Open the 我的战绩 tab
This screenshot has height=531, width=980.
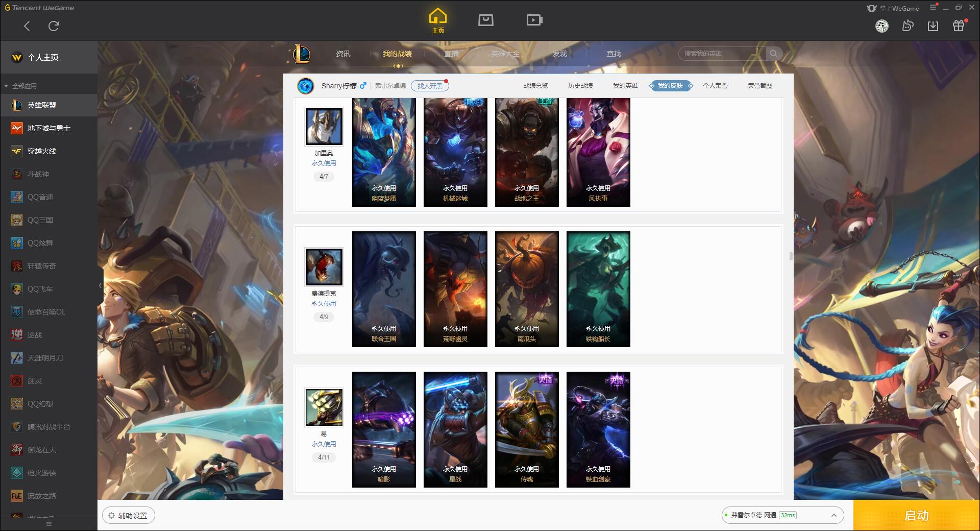[x=397, y=54]
